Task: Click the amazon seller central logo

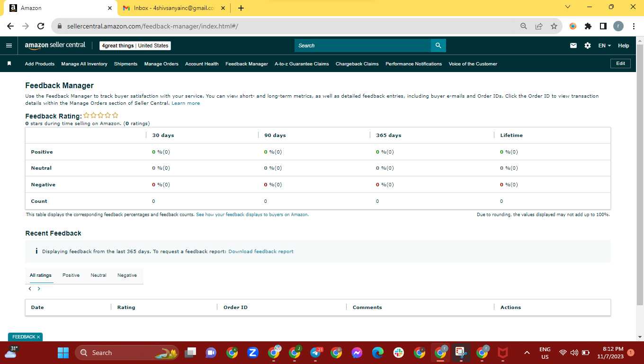Action: pos(55,45)
